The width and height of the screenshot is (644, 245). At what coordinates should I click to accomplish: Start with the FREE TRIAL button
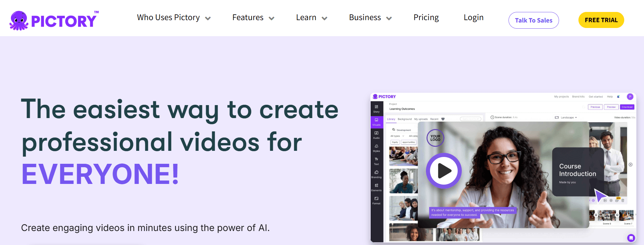pos(601,20)
